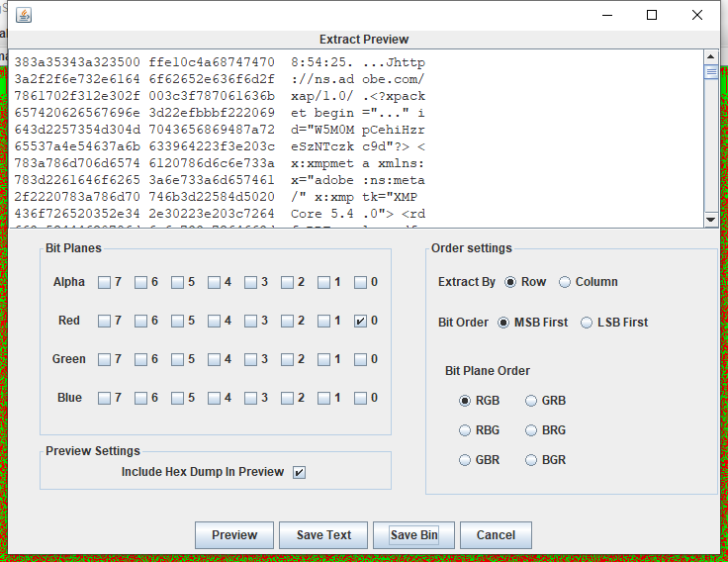Click the Preview button

tap(234, 535)
